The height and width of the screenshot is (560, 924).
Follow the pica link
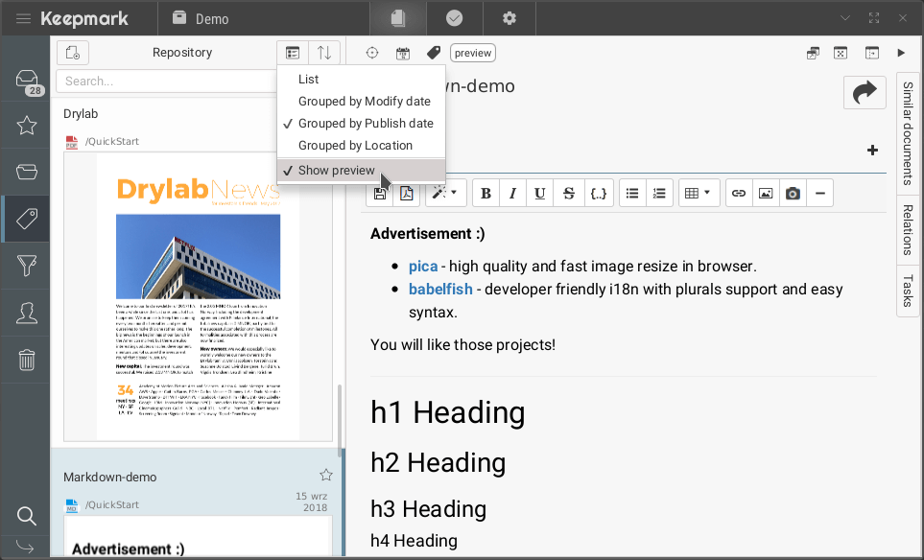coord(422,266)
